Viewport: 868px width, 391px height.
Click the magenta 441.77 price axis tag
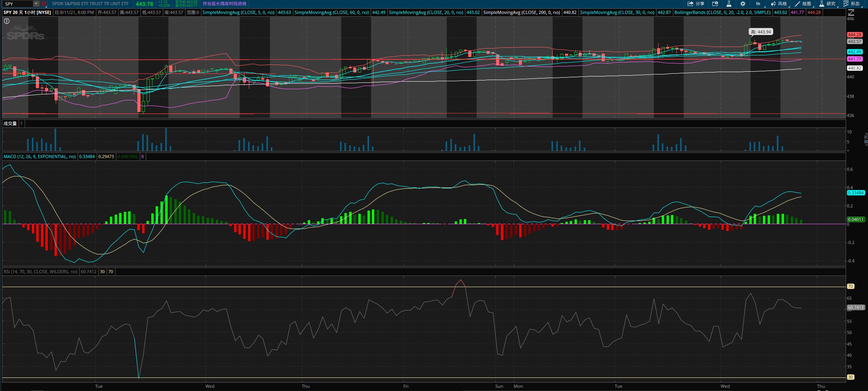coord(854,59)
